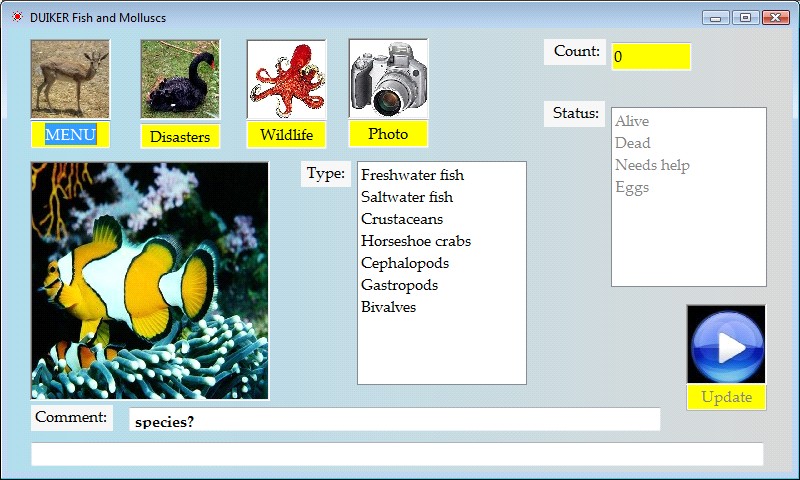Click the yellow Wildlife label
Image resolution: width=800 pixels, height=480 pixels.
click(x=286, y=135)
